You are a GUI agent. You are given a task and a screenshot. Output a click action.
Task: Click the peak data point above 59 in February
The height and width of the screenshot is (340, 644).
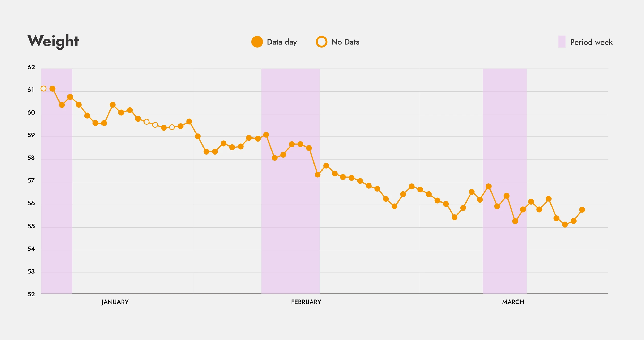click(266, 135)
